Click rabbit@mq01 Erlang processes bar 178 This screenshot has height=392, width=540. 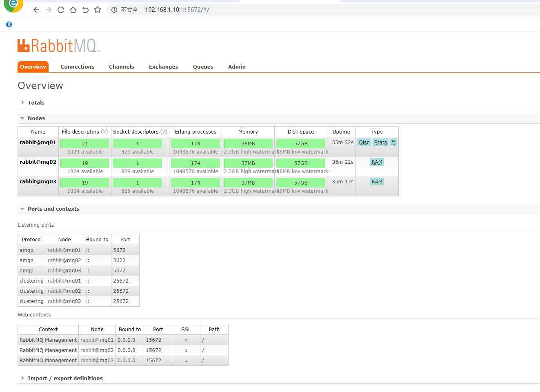(196, 143)
